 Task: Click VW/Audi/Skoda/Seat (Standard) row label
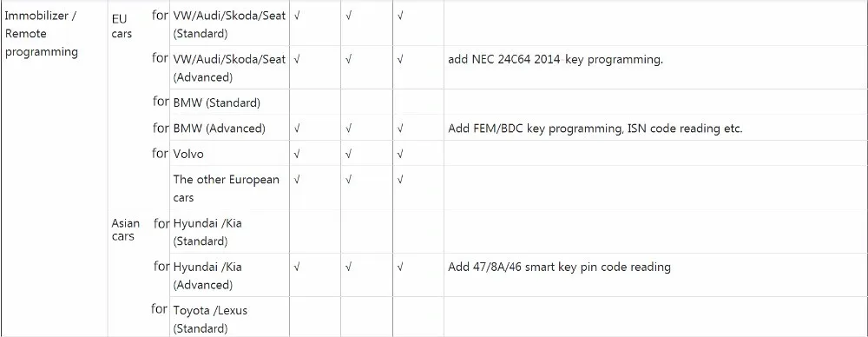(x=229, y=25)
